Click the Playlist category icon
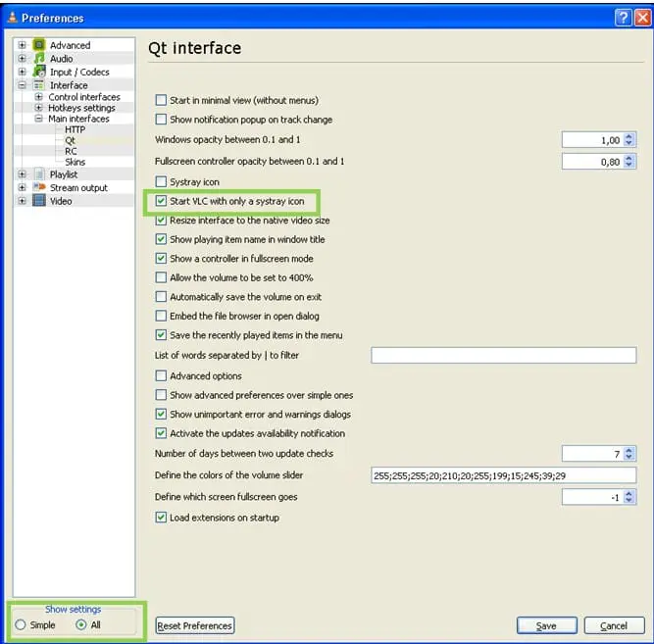Screen dimensions: 654x644 pos(39,174)
